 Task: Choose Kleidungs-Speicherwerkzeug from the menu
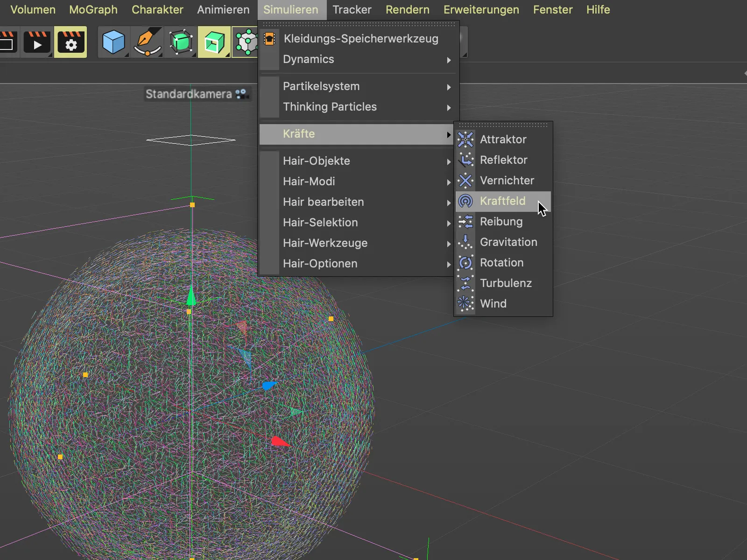359,39
